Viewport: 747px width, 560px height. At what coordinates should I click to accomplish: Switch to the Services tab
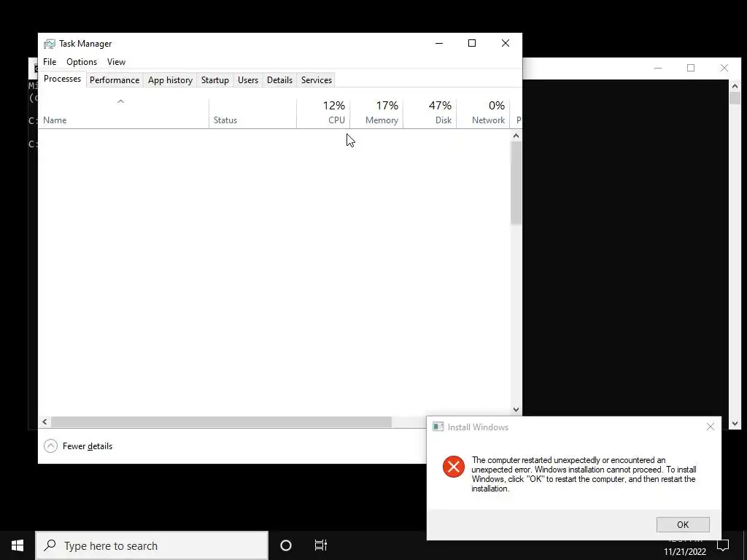click(x=317, y=80)
